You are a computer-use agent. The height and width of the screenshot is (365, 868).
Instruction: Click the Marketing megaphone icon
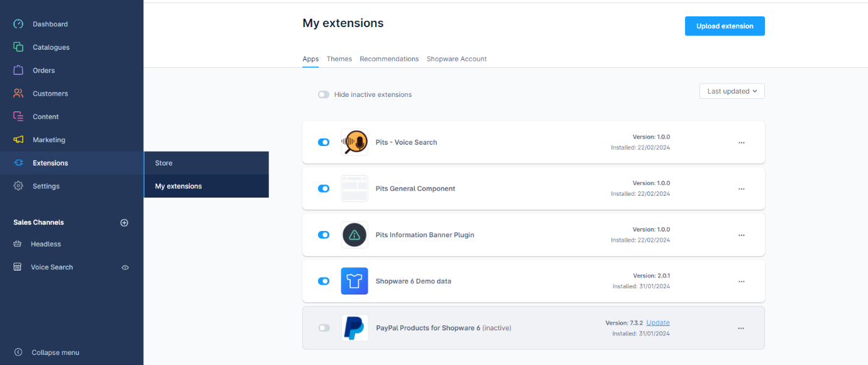[18, 140]
